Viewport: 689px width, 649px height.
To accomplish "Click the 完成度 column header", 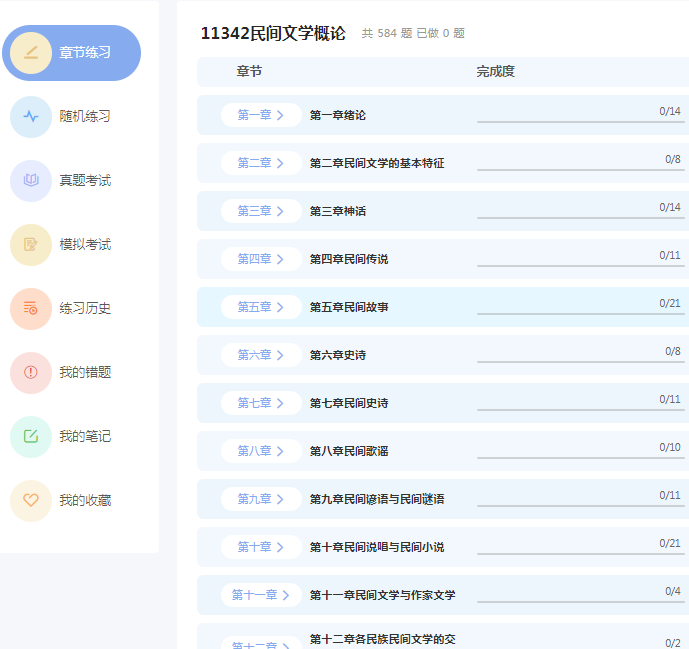I will point(496,71).
